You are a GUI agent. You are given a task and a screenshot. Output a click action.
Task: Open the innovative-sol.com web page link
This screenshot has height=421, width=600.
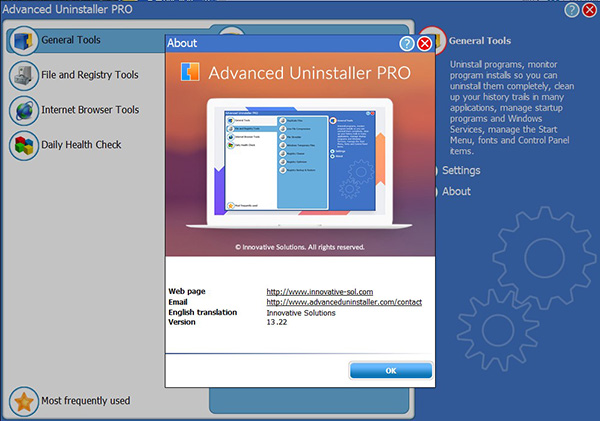(320, 292)
